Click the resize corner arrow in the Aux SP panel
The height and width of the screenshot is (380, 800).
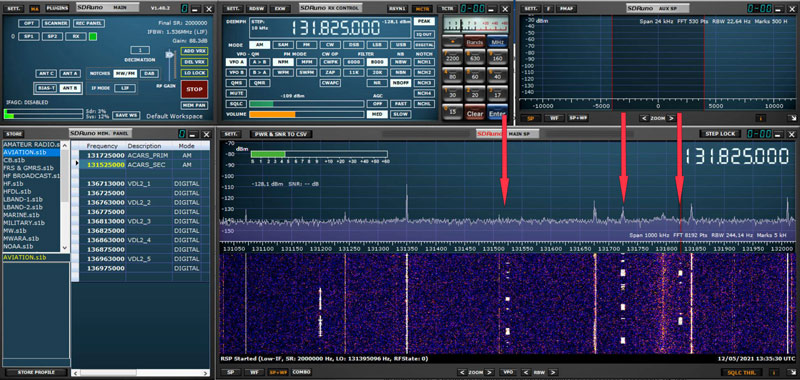coord(793,118)
